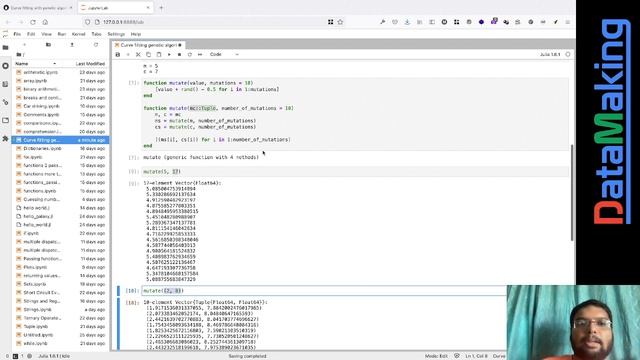Interrupt the kernel with the stop icon
The image size is (640, 360).
(x=179, y=54)
